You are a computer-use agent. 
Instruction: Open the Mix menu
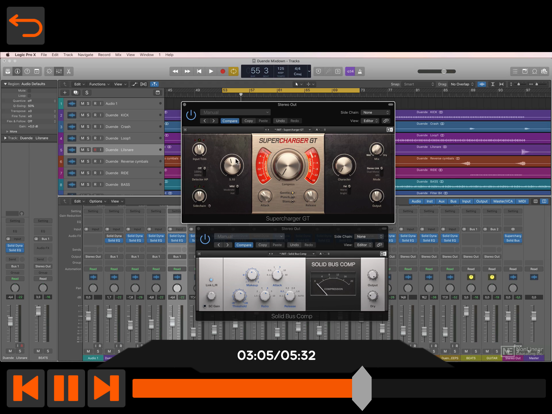(x=118, y=55)
